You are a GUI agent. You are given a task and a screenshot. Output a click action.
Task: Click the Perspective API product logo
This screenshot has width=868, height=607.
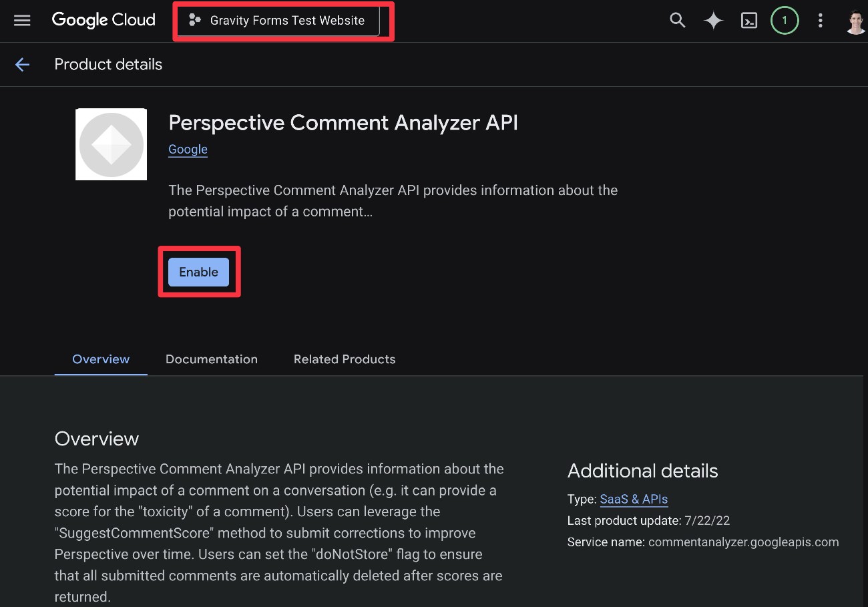point(111,144)
